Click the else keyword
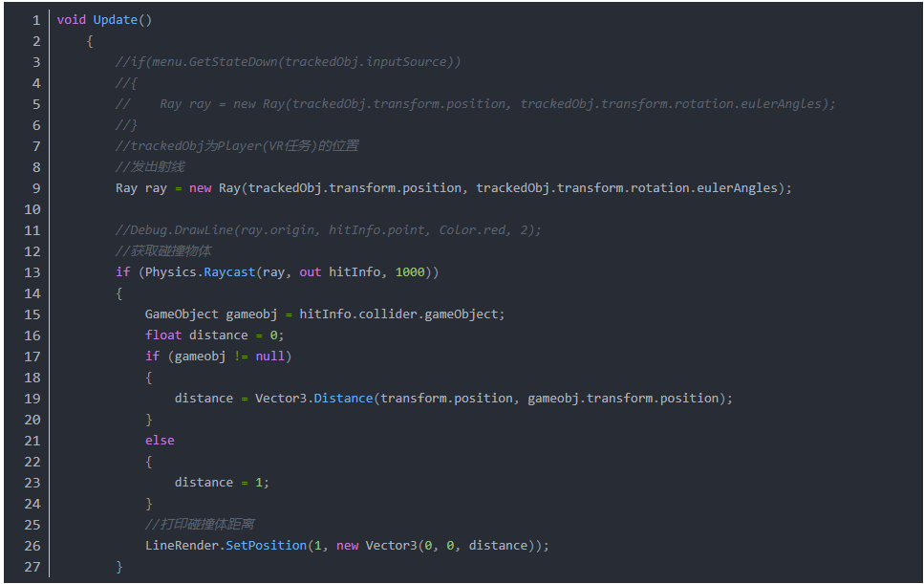Viewport: 924px width, 584px height. [160, 441]
